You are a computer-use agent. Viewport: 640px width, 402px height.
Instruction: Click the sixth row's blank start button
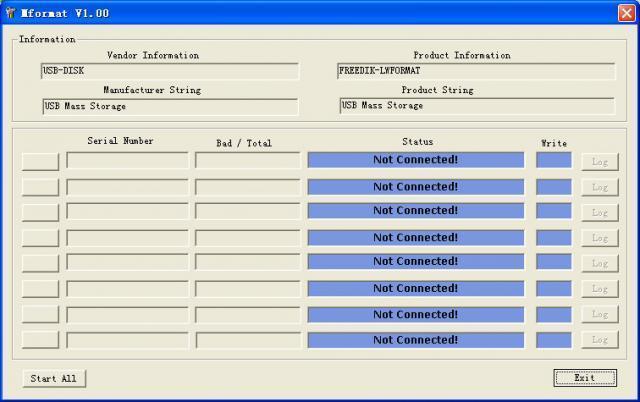[40, 289]
